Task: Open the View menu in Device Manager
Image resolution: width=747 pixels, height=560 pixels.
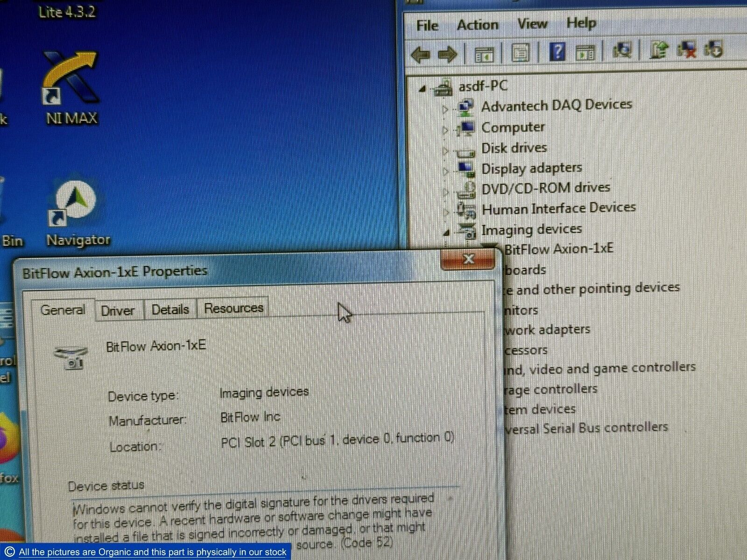Action: [532, 23]
